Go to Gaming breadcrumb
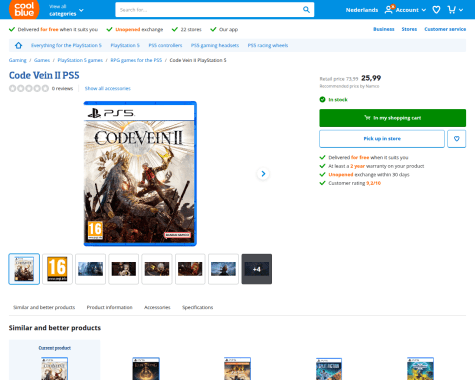475x380 pixels. (18, 60)
